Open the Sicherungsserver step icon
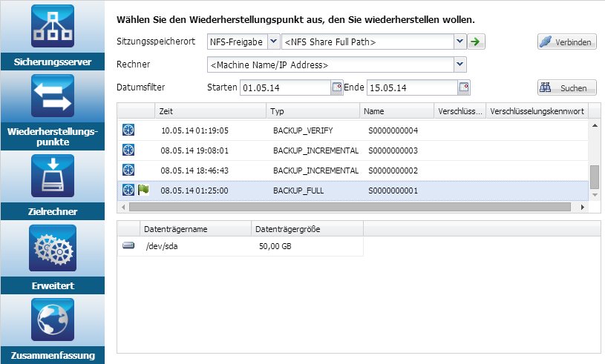This screenshot has height=364, width=605. [53, 26]
